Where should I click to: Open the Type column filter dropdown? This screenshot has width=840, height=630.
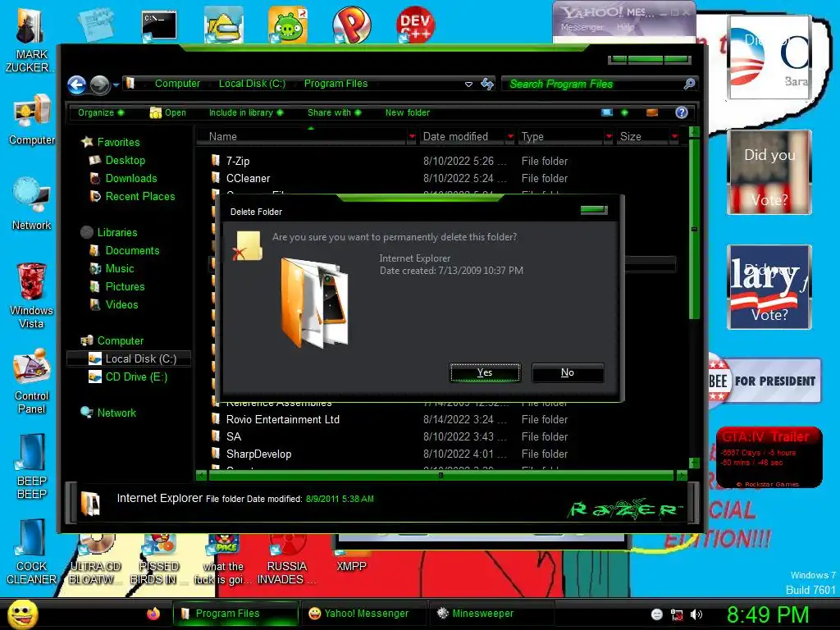(609, 137)
